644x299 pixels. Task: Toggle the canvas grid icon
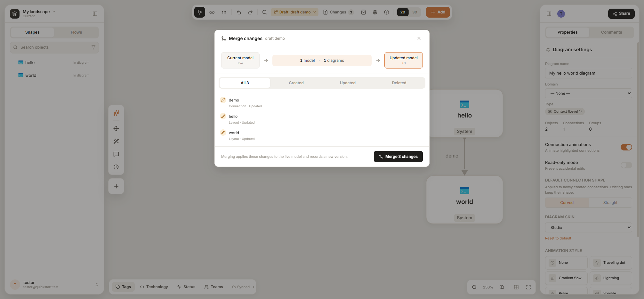tap(516, 287)
